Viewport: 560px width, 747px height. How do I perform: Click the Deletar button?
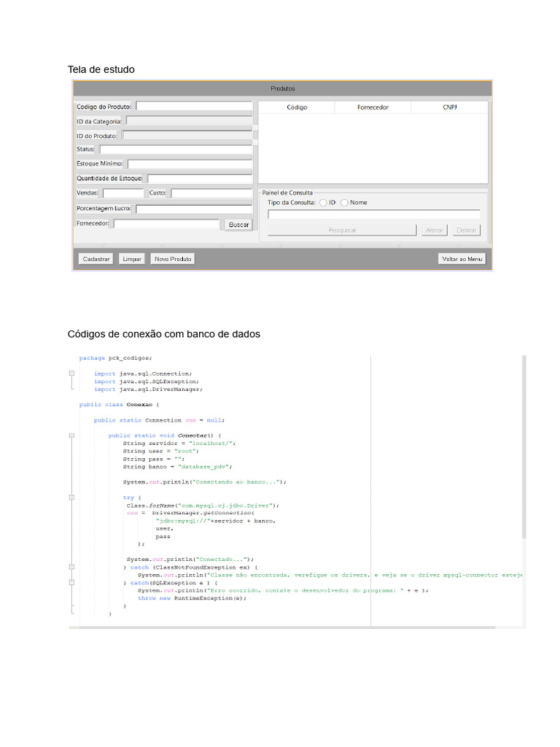466,230
